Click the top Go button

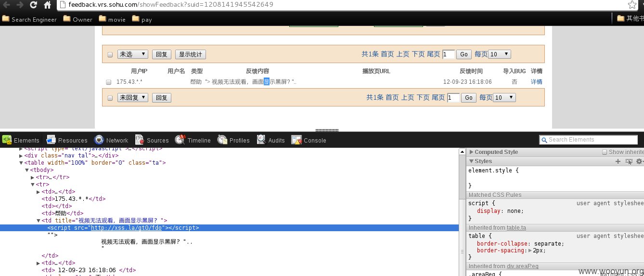point(464,54)
